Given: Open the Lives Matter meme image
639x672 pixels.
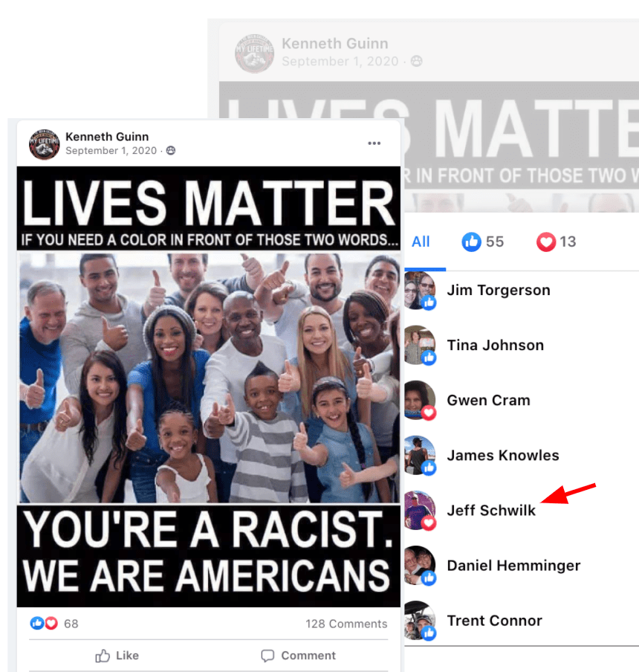Looking at the screenshot, I should click(209, 387).
